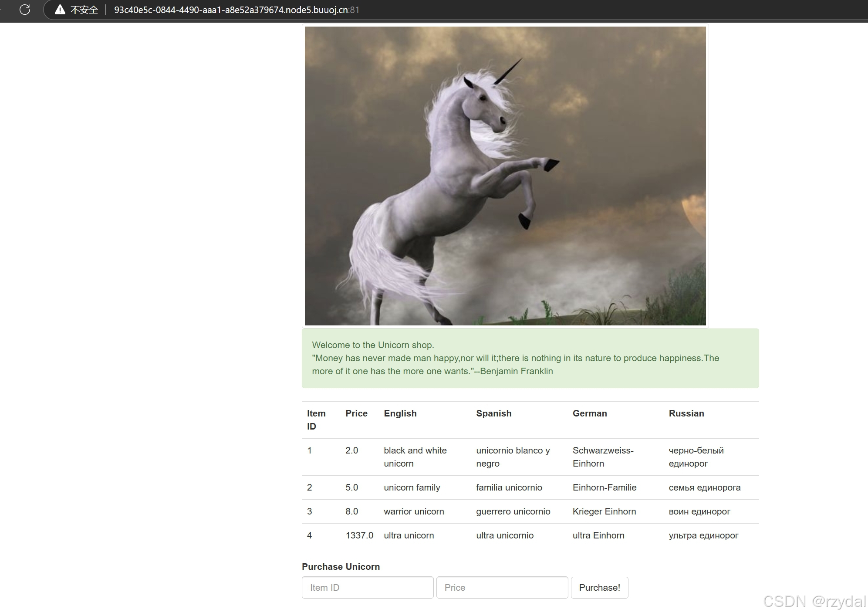Click the unicorn image

[x=505, y=176]
